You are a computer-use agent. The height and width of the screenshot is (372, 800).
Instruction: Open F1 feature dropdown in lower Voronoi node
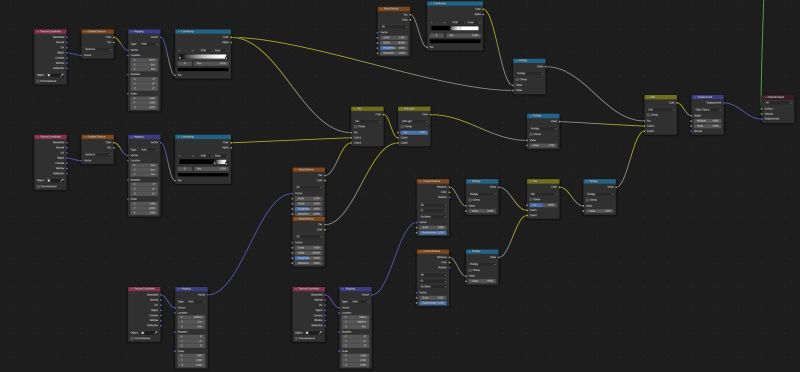433,281
